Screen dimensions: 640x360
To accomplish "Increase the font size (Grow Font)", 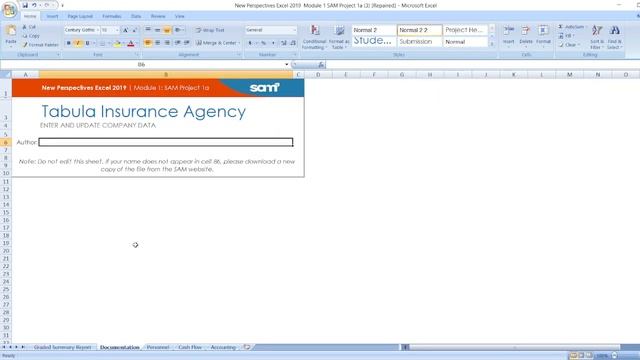I will click(126, 30).
